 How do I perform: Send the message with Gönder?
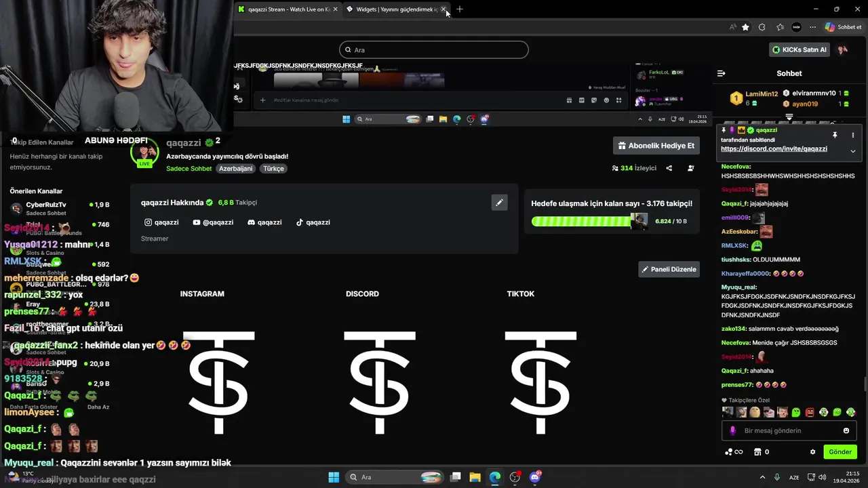(840, 452)
